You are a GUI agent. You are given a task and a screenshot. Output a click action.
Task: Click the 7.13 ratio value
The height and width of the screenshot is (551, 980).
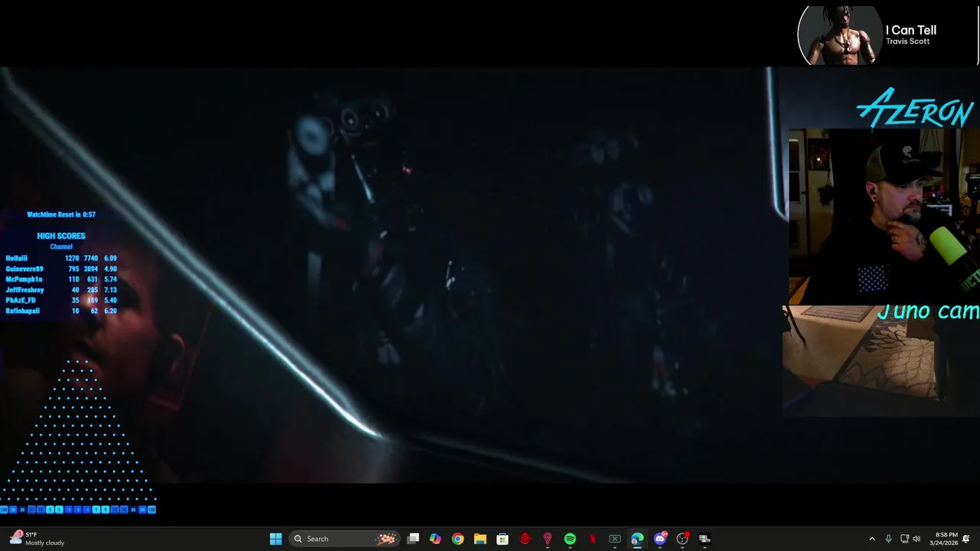coord(110,290)
